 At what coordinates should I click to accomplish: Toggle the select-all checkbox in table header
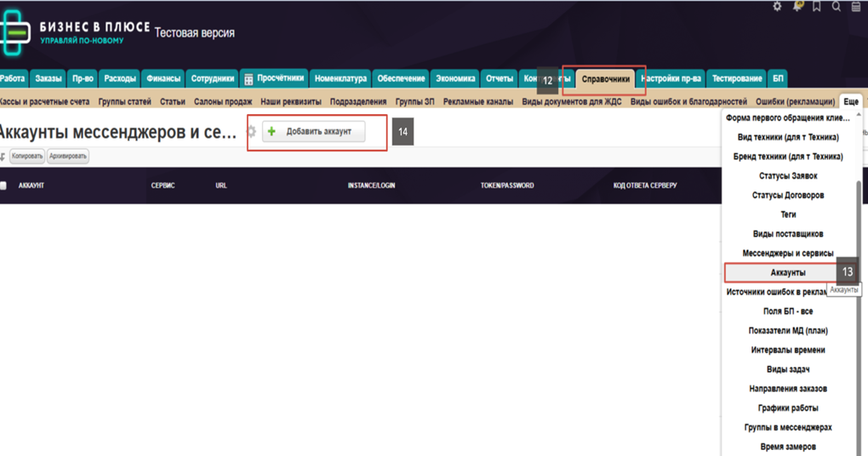pyautogui.click(x=3, y=185)
